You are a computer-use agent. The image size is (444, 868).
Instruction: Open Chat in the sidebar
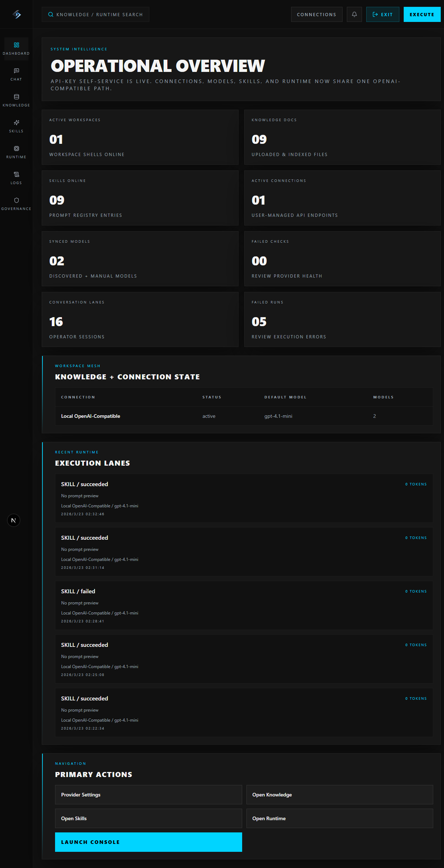[x=16, y=74]
